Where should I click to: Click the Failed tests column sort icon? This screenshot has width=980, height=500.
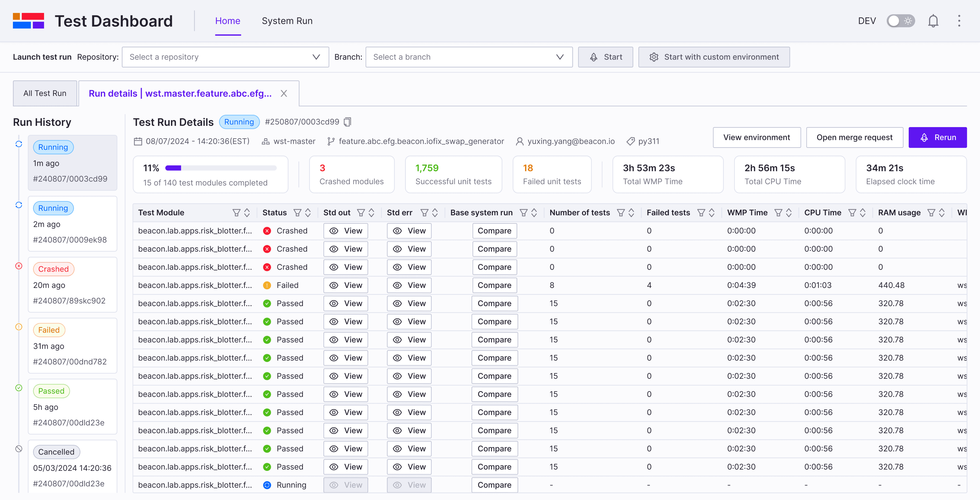[711, 213]
